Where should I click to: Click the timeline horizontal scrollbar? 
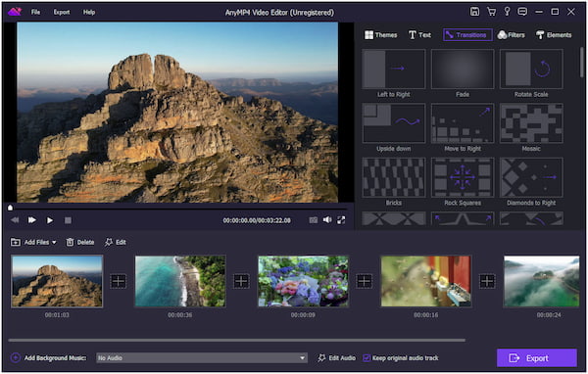(236, 341)
